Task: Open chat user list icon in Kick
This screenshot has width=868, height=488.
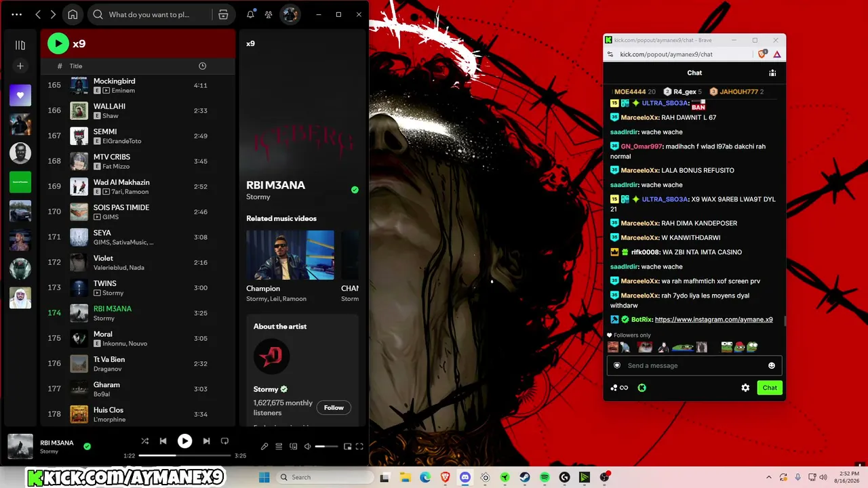Action: 772,73
